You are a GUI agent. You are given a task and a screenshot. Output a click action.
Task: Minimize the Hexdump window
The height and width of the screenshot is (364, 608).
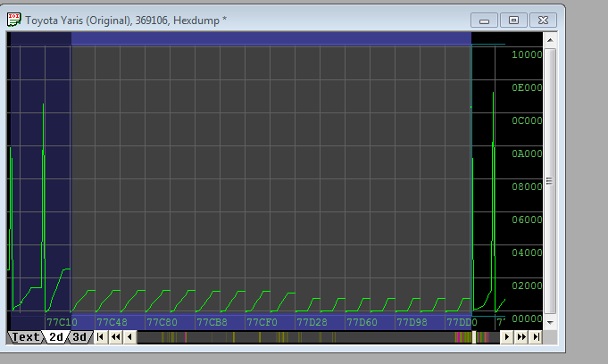(x=485, y=20)
